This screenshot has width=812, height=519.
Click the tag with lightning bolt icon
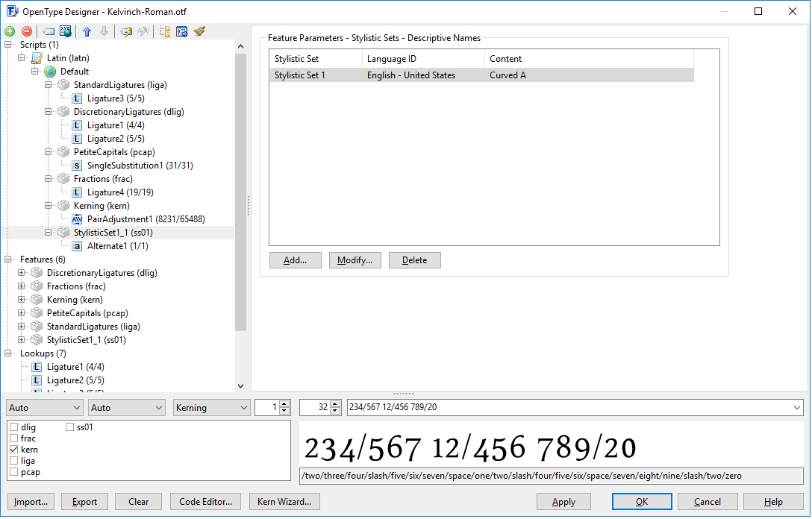pos(126,31)
